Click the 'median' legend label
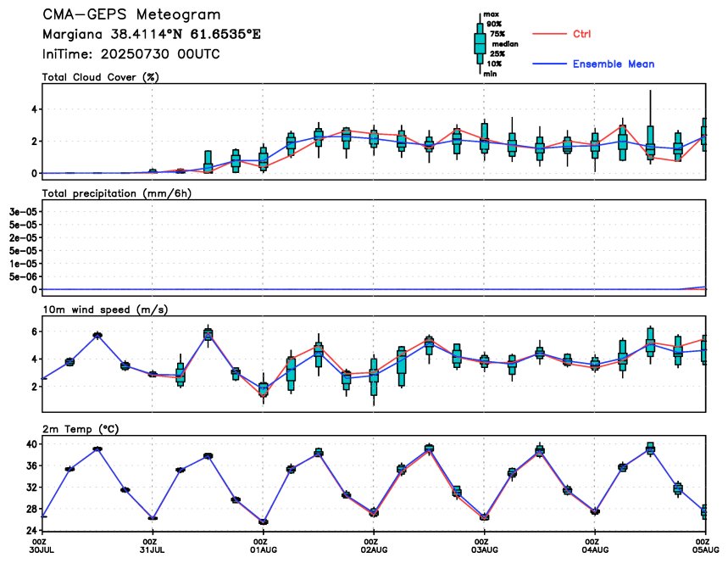 pos(505,44)
